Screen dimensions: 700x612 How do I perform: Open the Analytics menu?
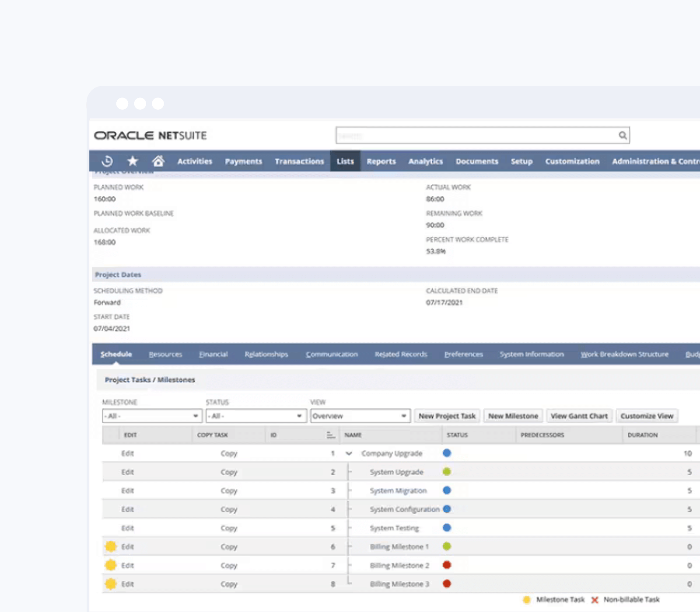coord(426,161)
